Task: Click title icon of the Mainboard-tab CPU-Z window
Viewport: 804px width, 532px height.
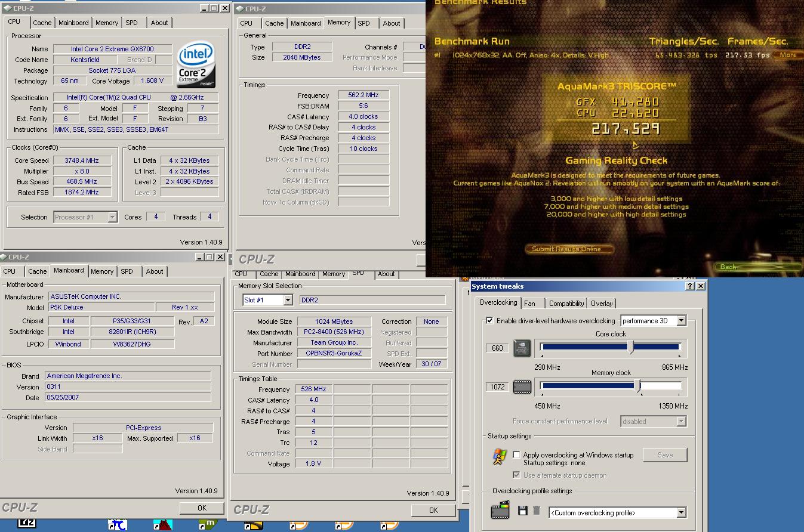Action: coord(4,257)
